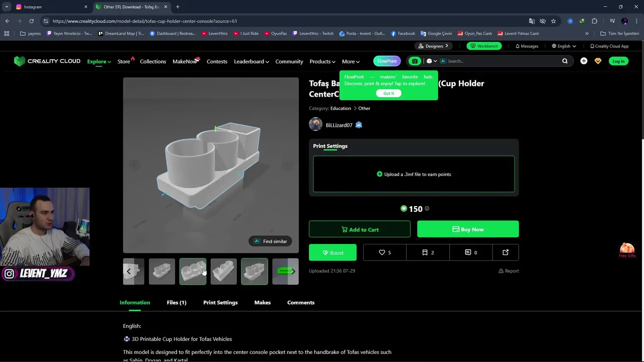This screenshot has height=362, width=644.
Task: Open Creality Cloud App link
Action: [609, 46]
